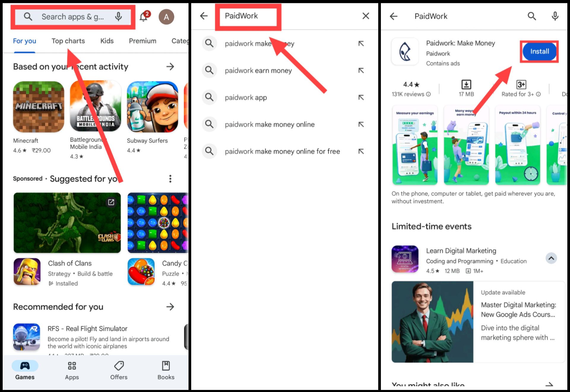Open Learn Digital Marketing app icon
This screenshot has height=392, width=570.
(405, 259)
